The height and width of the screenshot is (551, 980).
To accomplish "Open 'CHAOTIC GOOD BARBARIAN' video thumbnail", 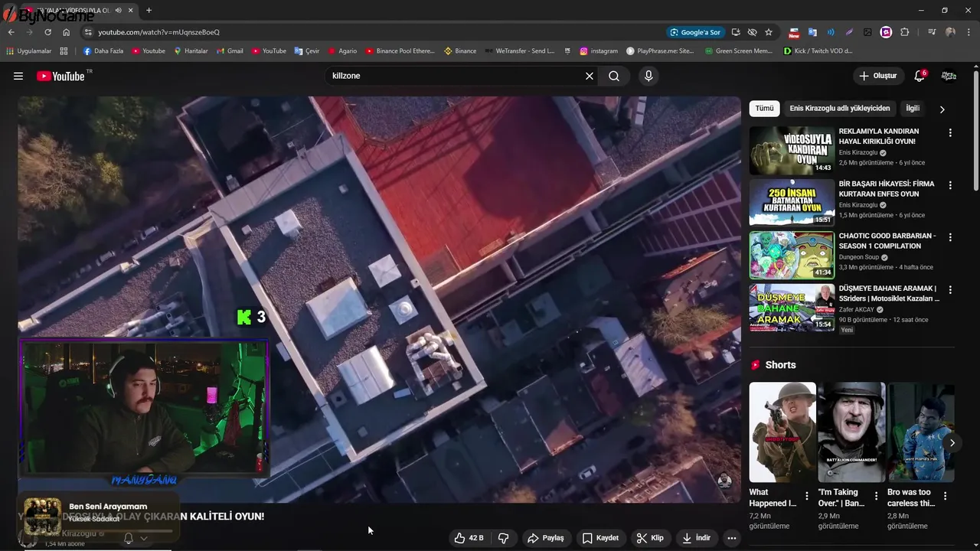I will 792,255.
